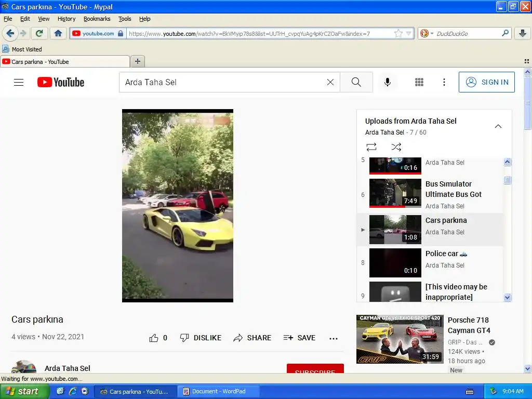
Task: Click the video player to play or pause
Action: tap(178, 206)
